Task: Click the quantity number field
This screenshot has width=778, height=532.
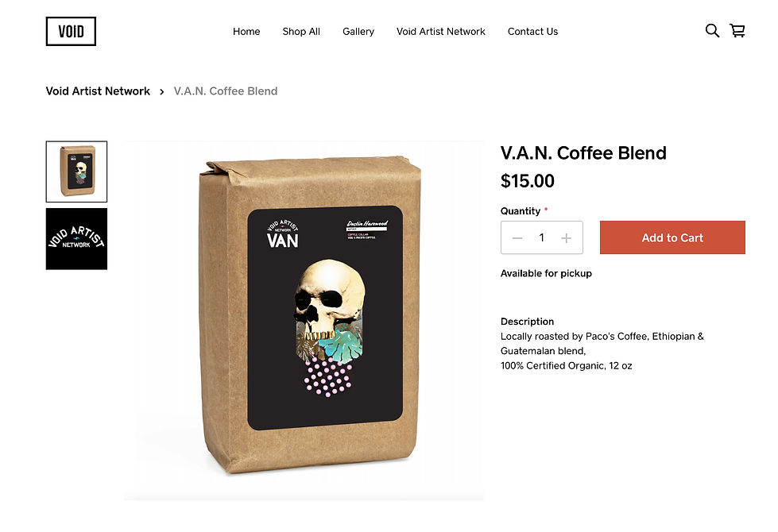Action: tap(542, 237)
